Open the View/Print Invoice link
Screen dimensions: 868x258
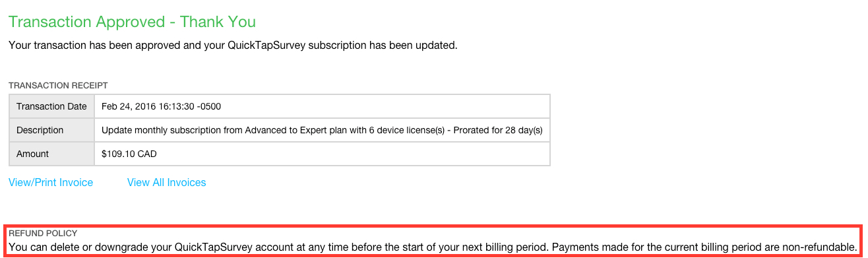51,183
